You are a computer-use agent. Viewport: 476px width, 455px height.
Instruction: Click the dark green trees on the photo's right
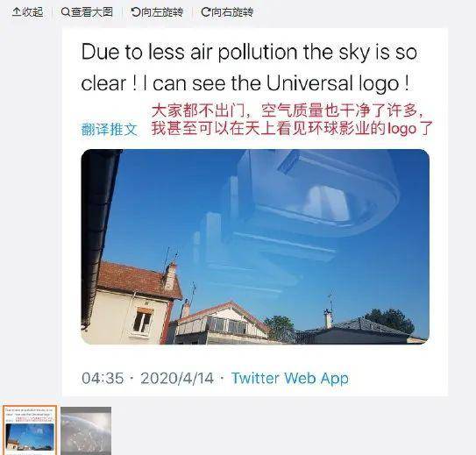coord(390,322)
